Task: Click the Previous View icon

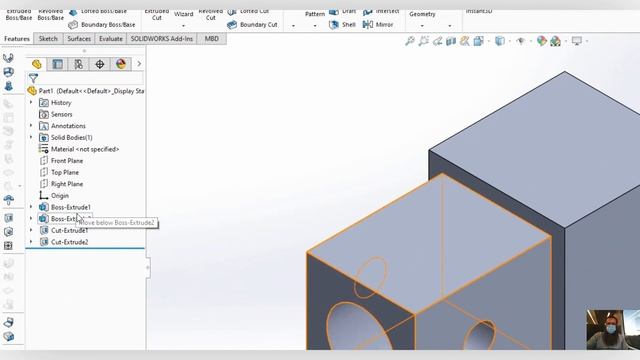Action: [x=438, y=41]
